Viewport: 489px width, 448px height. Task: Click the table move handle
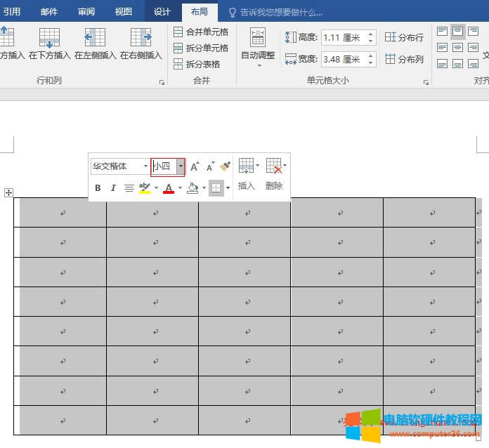[8, 192]
